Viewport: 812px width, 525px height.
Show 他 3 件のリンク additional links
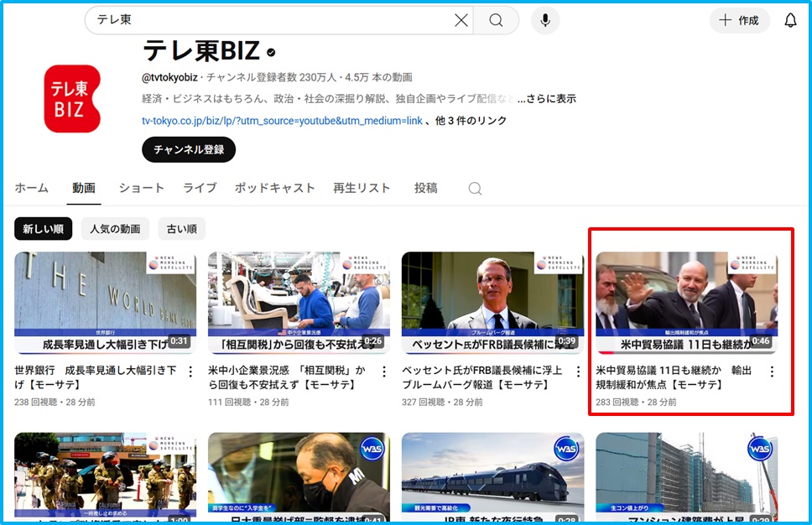point(471,121)
